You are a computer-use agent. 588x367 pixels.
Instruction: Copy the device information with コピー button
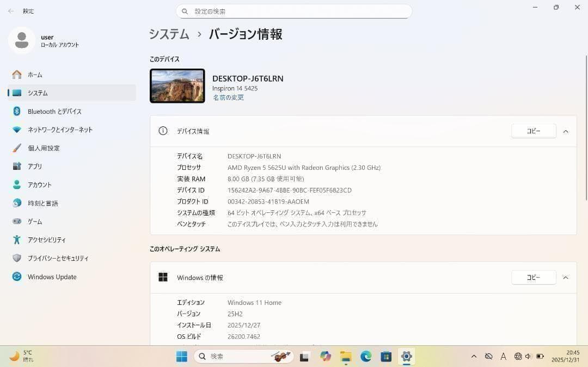(x=533, y=131)
